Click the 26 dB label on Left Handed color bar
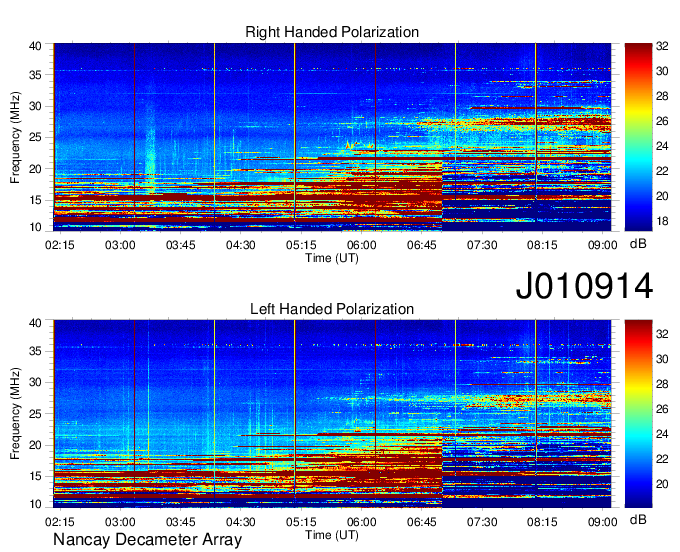Image resolution: width=680 pixels, height=552 pixels. tap(662, 409)
